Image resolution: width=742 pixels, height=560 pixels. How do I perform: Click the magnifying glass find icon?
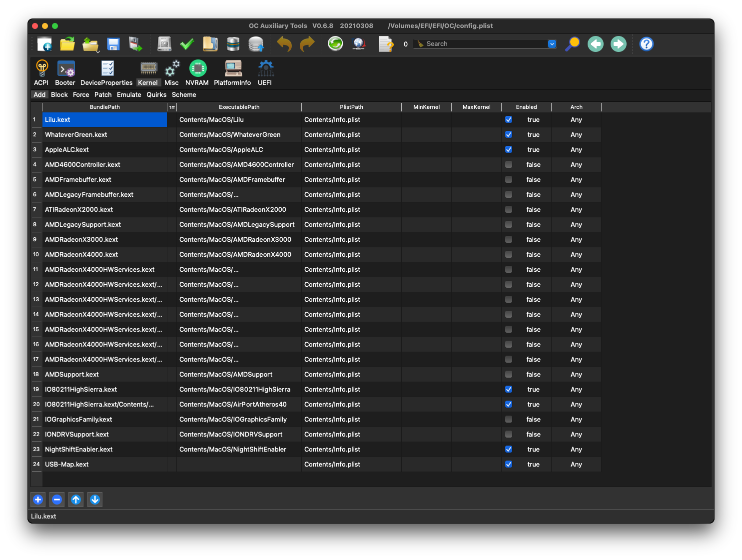(x=572, y=44)
